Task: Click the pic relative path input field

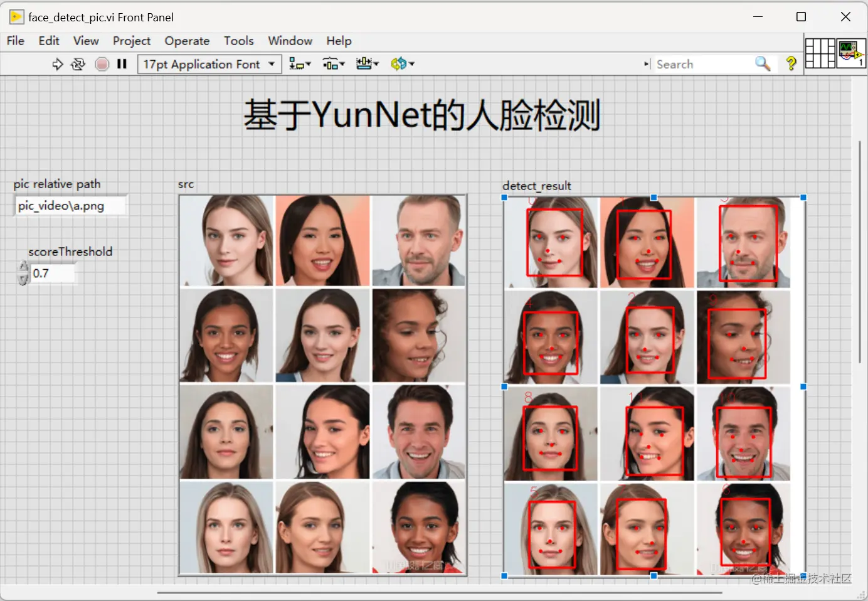Action: (70, 205)
